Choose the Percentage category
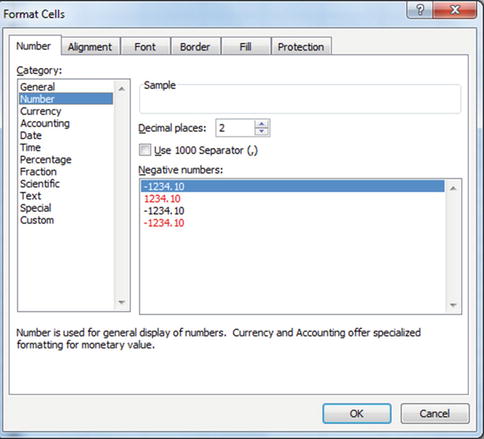 [x=46, y=159]
